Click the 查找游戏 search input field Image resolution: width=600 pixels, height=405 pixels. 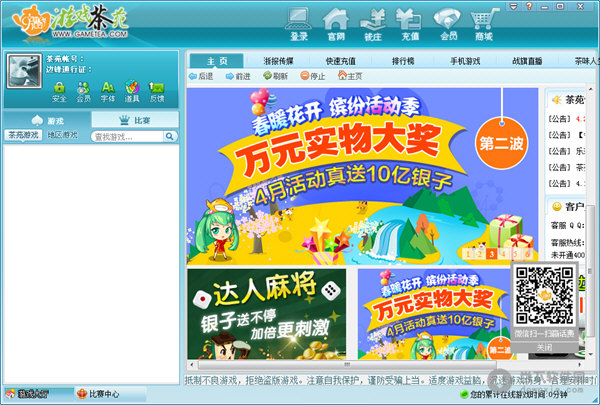pos(127,137)
